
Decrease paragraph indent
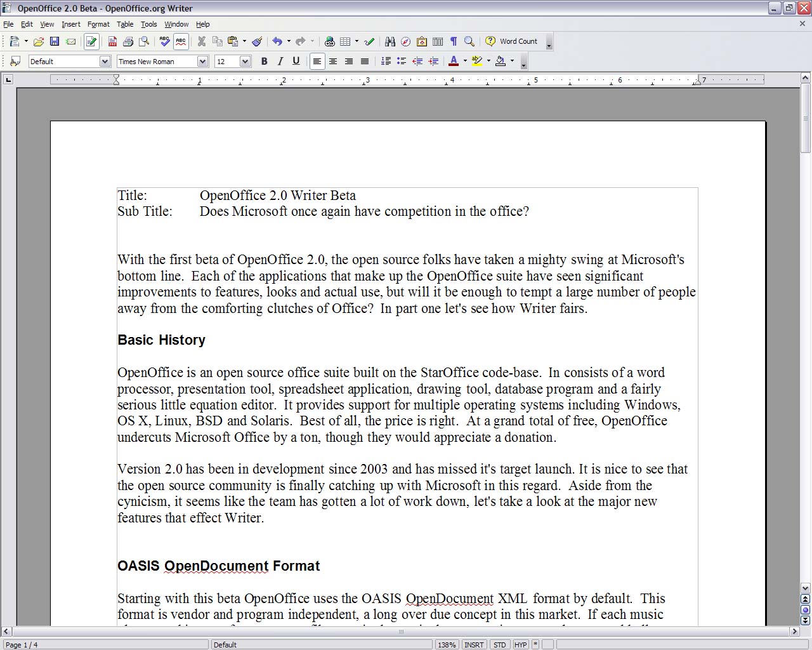click(417, 62)
